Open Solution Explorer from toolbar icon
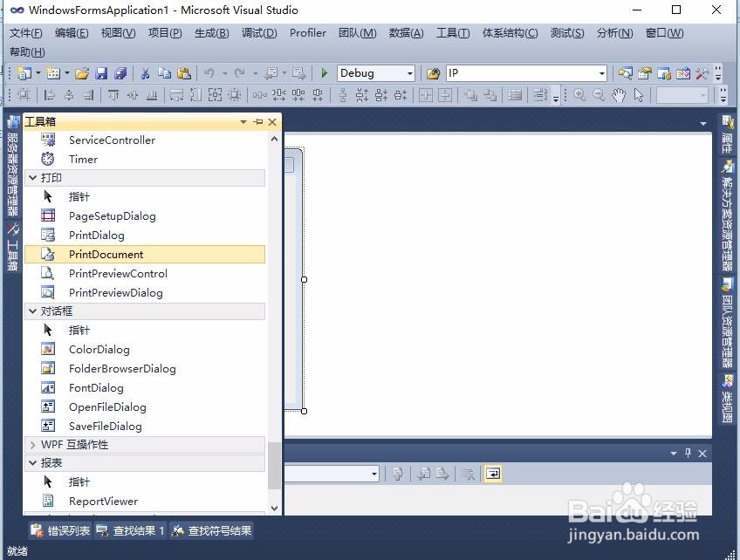This screenshot has width=740, height=560. [626, 73]
